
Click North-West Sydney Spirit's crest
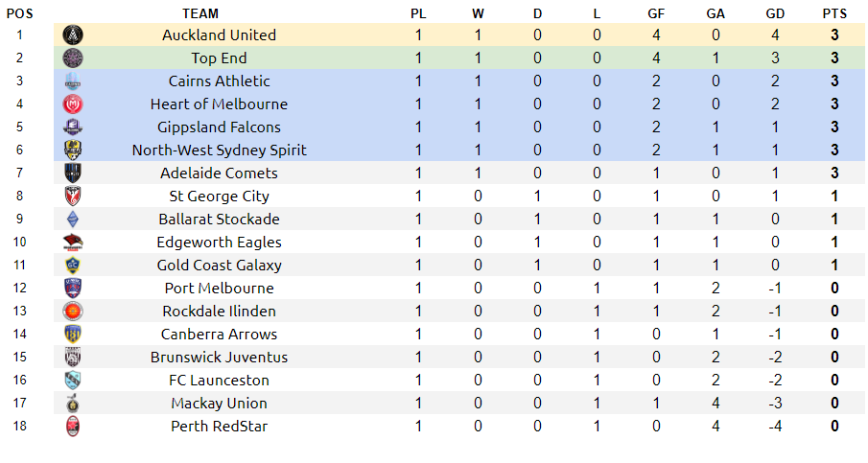(73, 150)
